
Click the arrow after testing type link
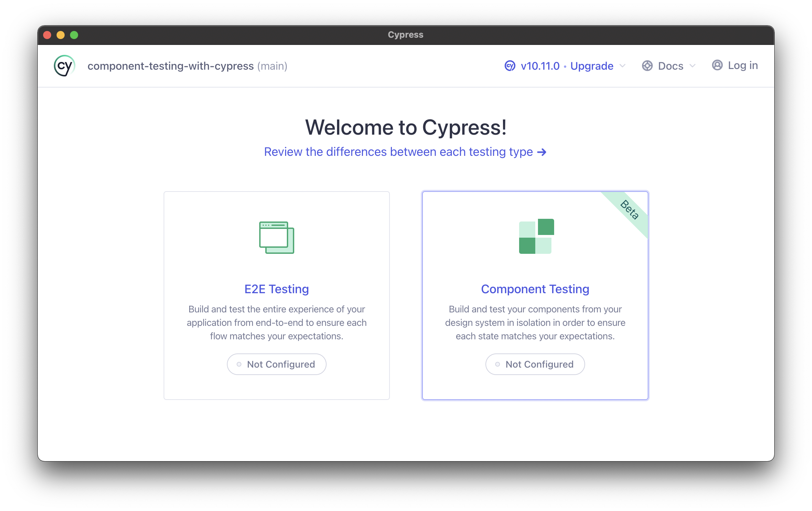click(x=542, y=152)
